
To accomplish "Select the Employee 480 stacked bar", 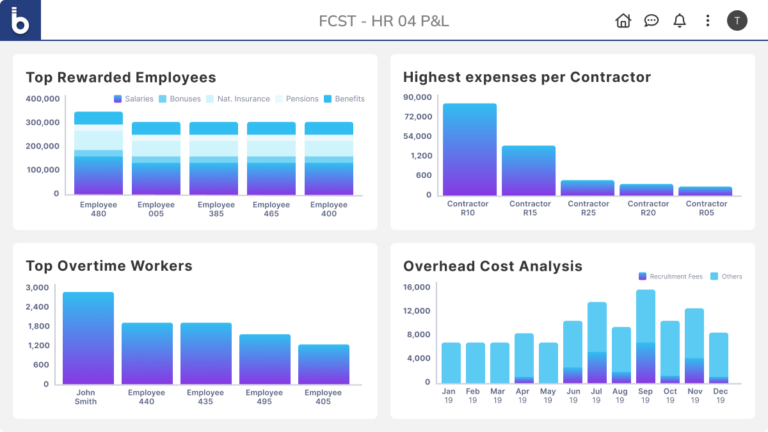I will [x=98, y=154].
